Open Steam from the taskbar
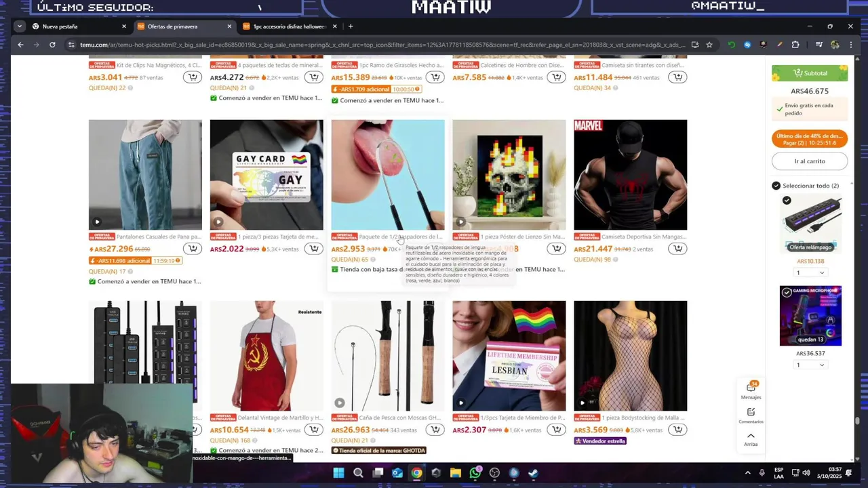This screenshot has height=488, width=868. click(x=534, y=473)
